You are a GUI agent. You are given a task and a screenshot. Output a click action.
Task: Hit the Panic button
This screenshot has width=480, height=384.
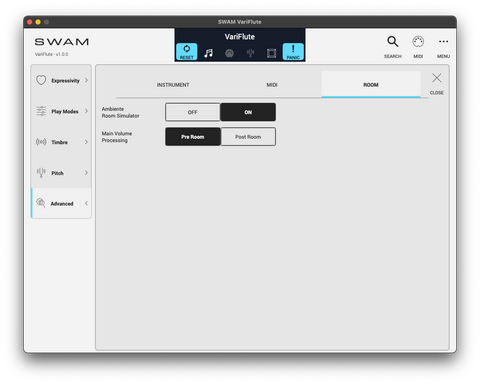point(293,52)
